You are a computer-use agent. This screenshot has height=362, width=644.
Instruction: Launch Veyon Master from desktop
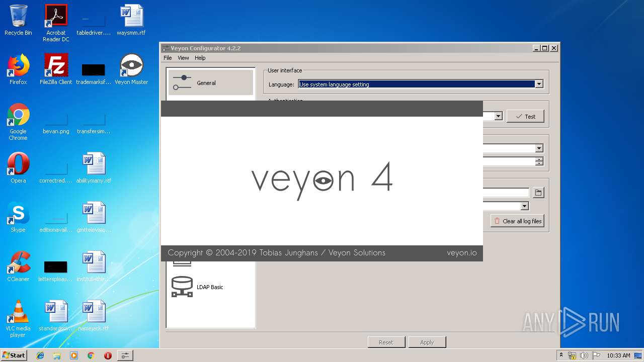coord(131,69)
